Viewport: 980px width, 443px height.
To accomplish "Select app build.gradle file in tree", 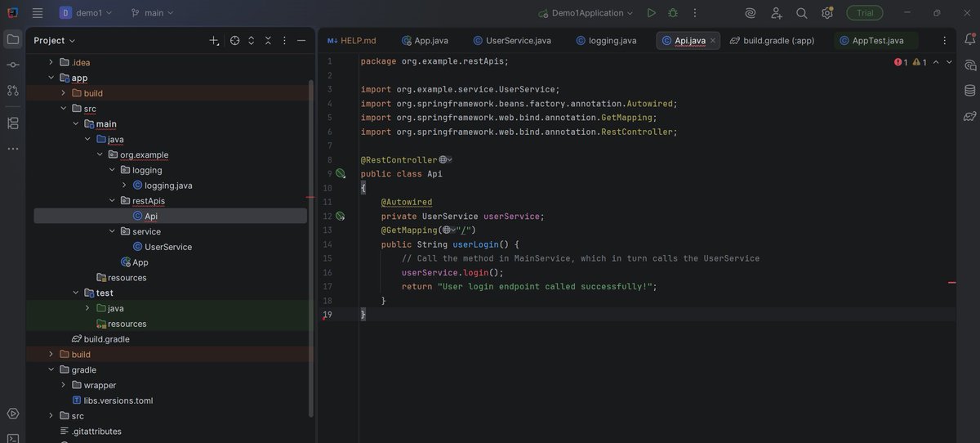I will 100,339.
